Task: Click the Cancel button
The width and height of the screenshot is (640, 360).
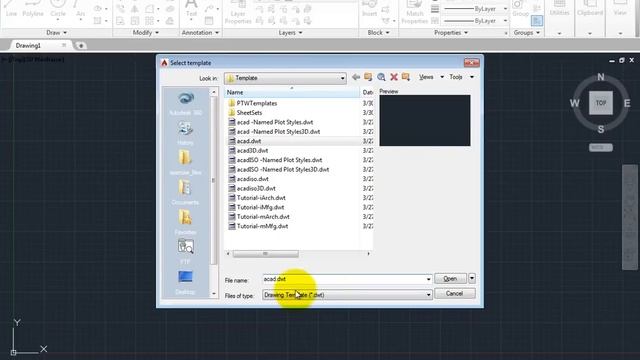Action: coord(455,293)
